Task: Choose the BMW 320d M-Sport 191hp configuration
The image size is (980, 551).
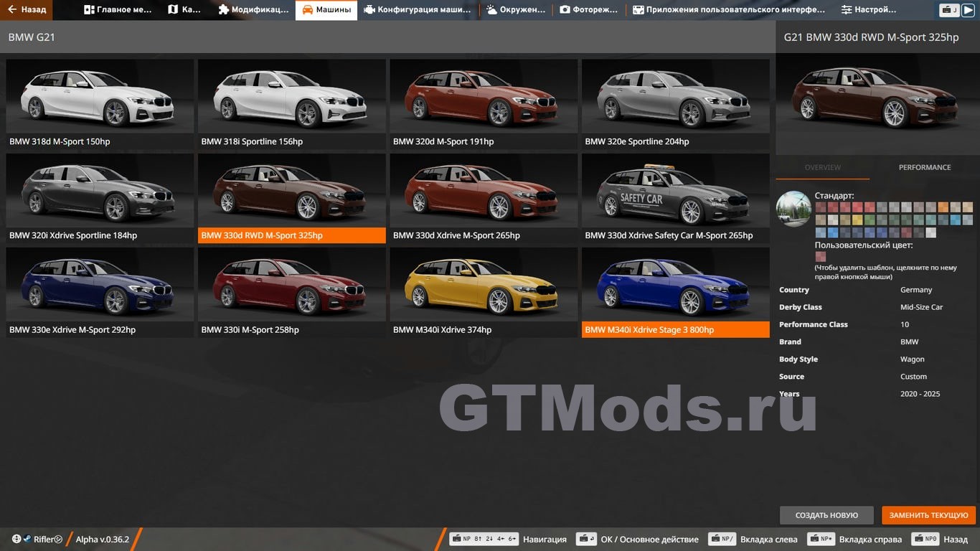Action: [484, 105]
